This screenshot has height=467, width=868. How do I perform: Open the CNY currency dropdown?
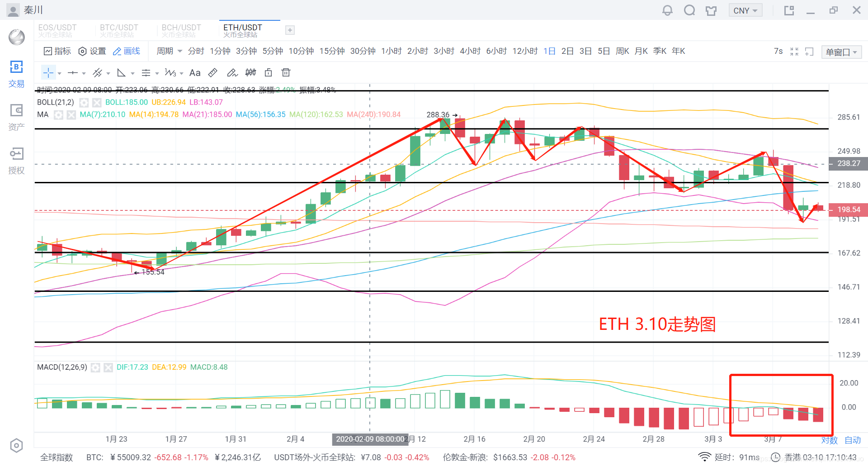tap(745, 10)
